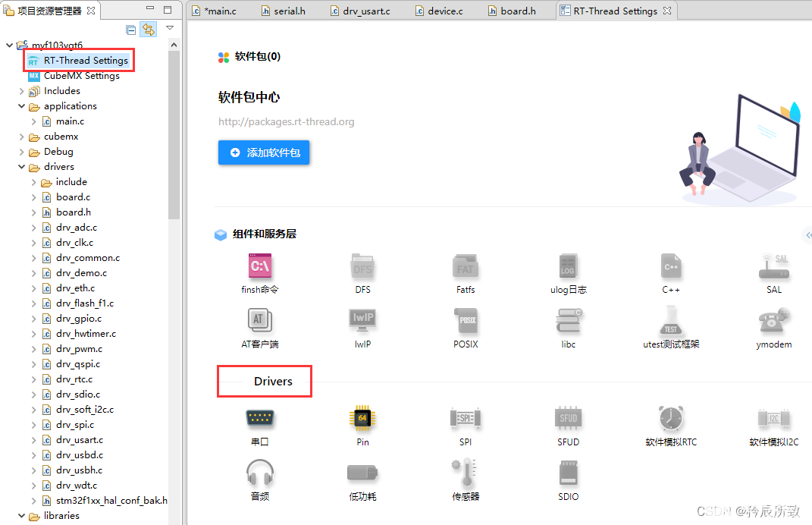The height and width of the screenshot is (525, 812).
Task: Enable the SAL component icon
Action: [x=773, y=266]
